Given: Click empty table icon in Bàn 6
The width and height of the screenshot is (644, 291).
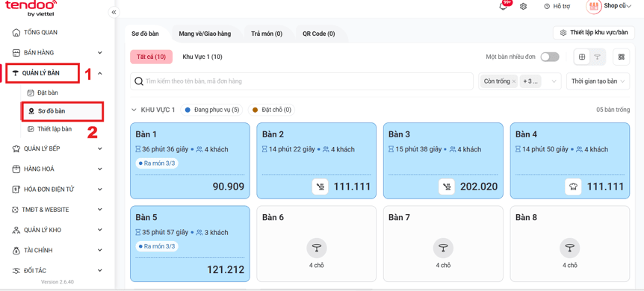Looking at the screenshot, I should pos(317,248).
